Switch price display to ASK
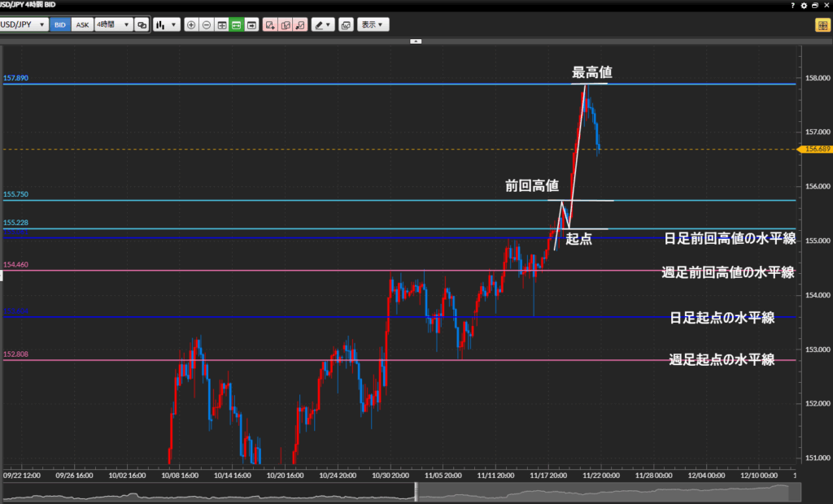This screenshot has width=833, height=504. [x=82, y=25]
